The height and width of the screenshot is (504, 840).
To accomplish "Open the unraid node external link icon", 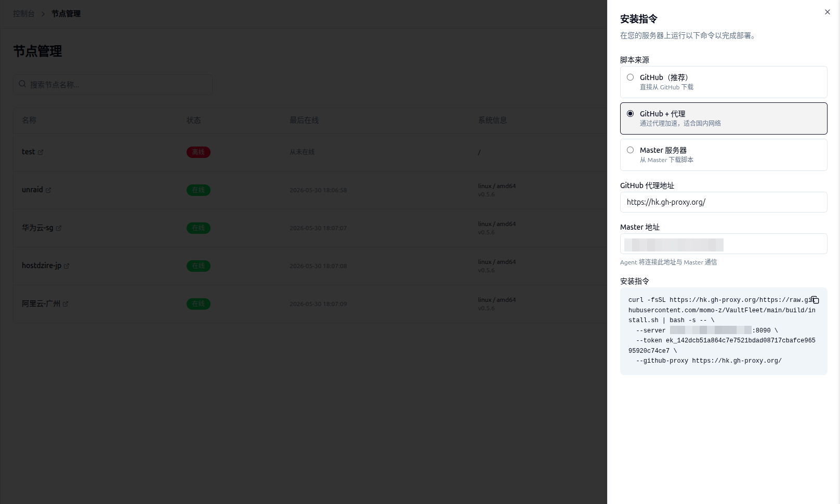I will [48, 190].
